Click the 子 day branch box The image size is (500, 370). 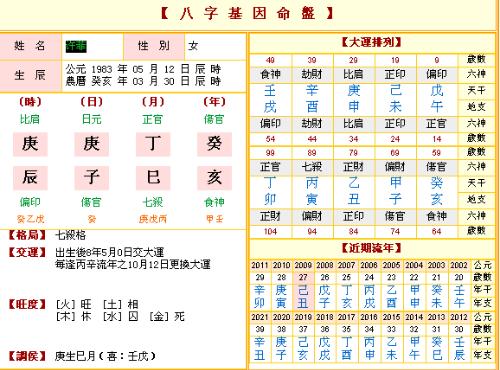tap(92, 177)
